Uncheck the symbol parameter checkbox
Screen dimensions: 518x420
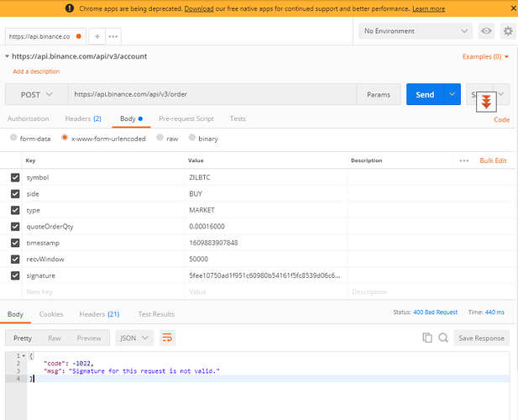15,178
